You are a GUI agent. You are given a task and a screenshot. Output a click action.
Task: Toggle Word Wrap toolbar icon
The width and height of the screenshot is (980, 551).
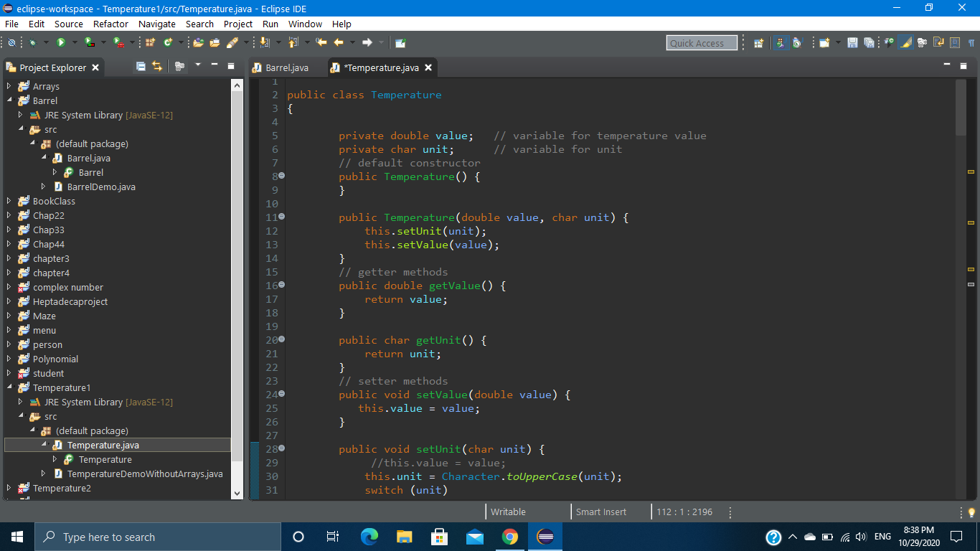[x=938, y=43]
